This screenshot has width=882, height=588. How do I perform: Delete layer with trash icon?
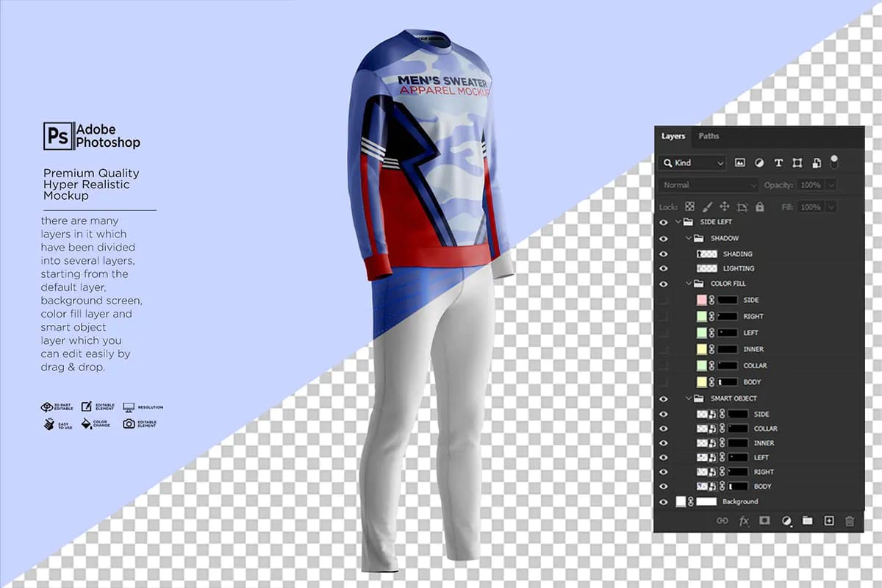tap(850, 520)
